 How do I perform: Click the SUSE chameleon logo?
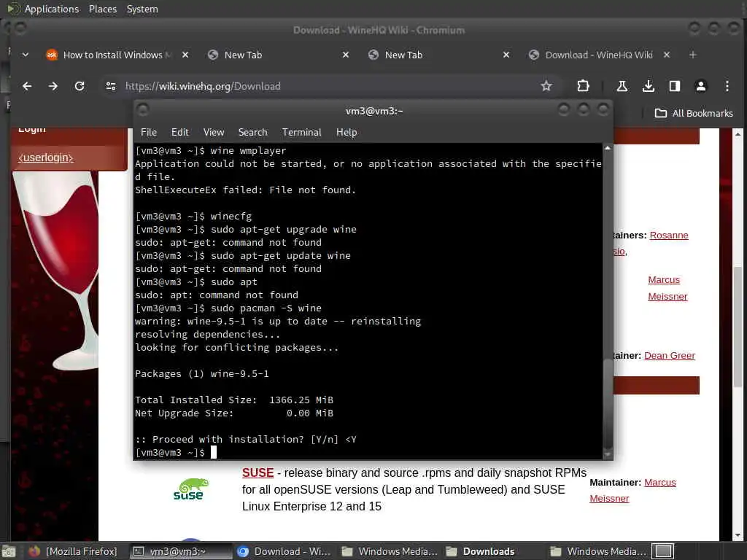coord(190,489)
